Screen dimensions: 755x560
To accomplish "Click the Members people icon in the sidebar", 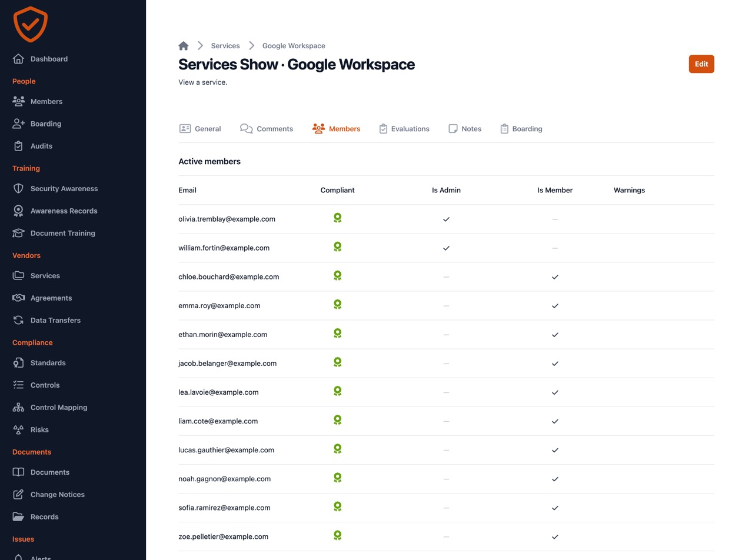I will coord(19,101).
